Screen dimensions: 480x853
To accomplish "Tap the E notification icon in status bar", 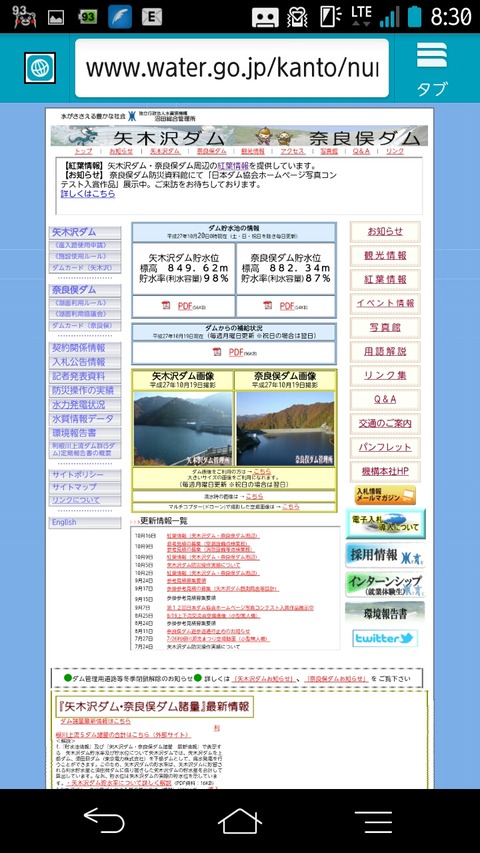I will pos(152,17).
